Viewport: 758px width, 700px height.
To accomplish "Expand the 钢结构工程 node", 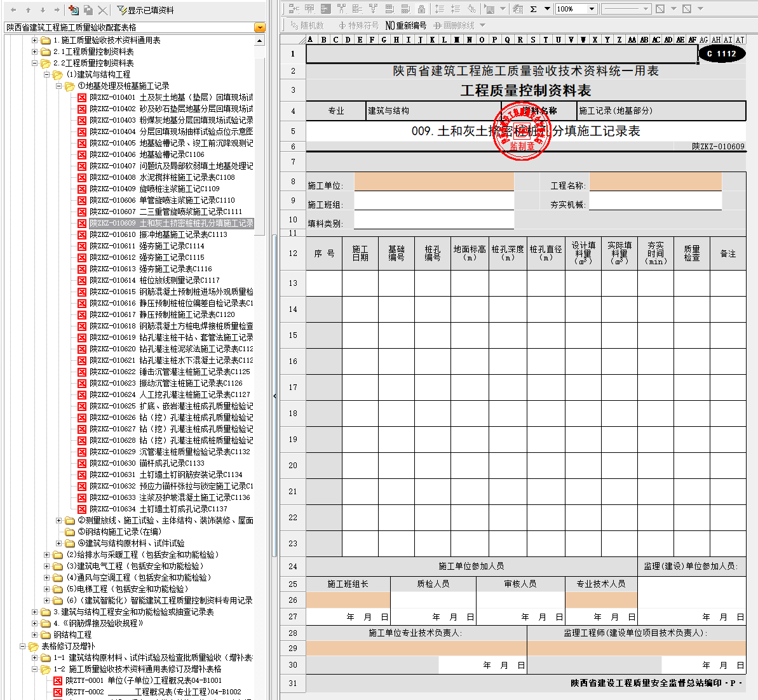I will [x=34, y=635].
